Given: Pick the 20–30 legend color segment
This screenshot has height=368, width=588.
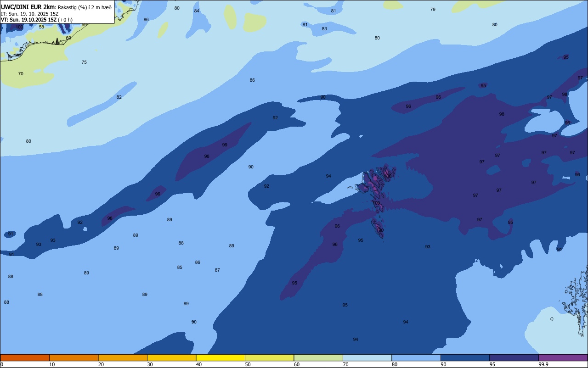Looking at the screenshot, I should coord(123,357).
